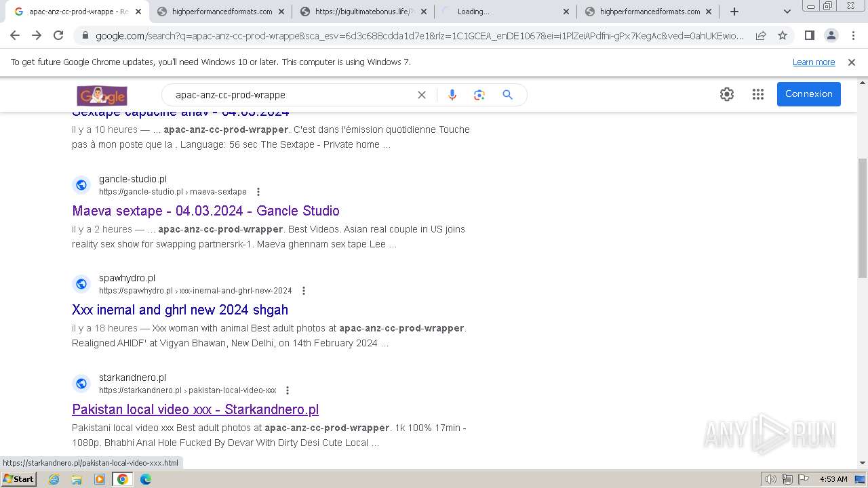Launch Microsoft Edge from taskbar
868x488 pixels.
(146, 479)
